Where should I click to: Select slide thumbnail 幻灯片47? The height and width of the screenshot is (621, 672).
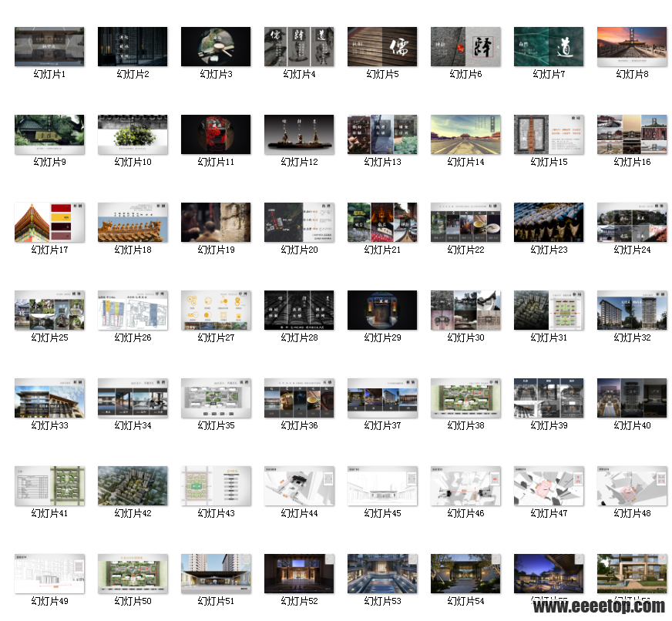tap(549, 486)
